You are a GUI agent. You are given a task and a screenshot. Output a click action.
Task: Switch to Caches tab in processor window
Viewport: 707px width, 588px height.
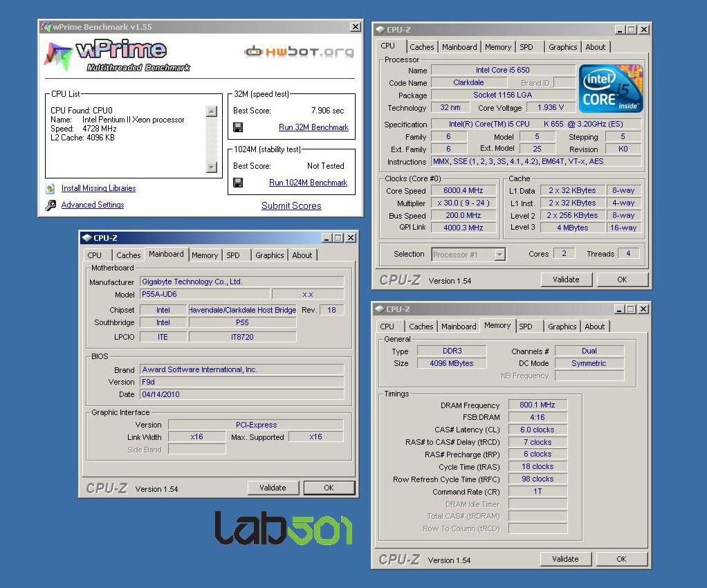(x=421, y=47)
